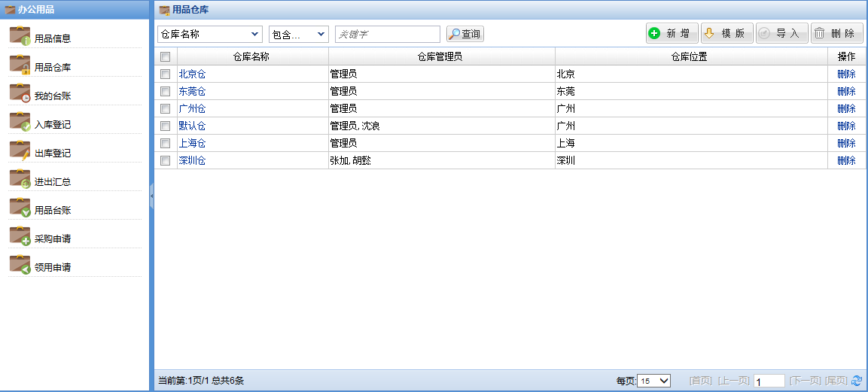Expand the 仓库名称 search field dropdown
This screenshot has height=392, width=868.
(210, 34)
